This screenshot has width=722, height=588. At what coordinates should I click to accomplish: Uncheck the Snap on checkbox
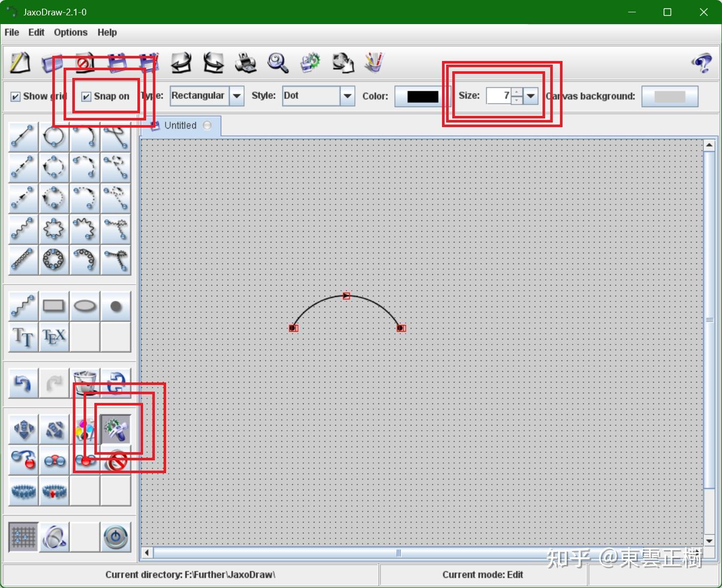pyautogui.click(x=86, y=96)
